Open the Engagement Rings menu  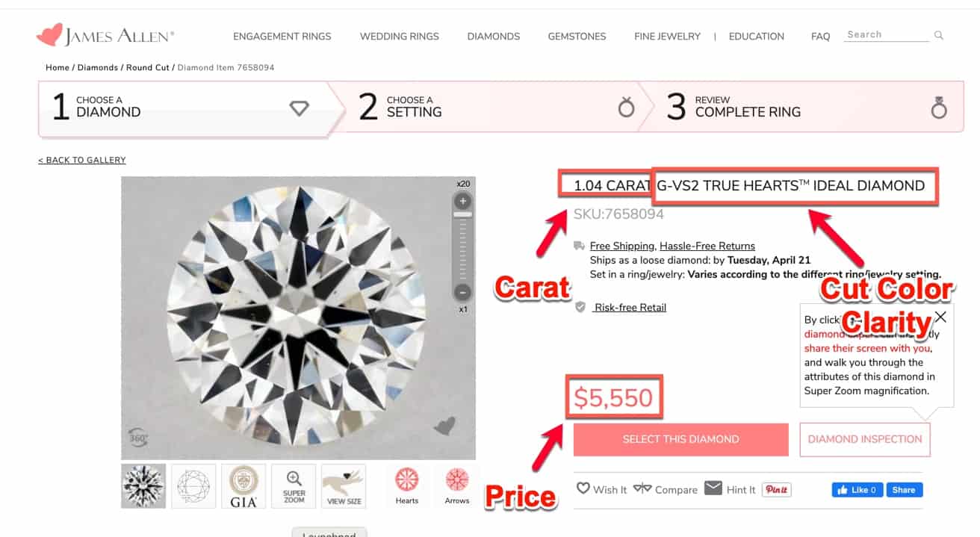tap(282, 36)
